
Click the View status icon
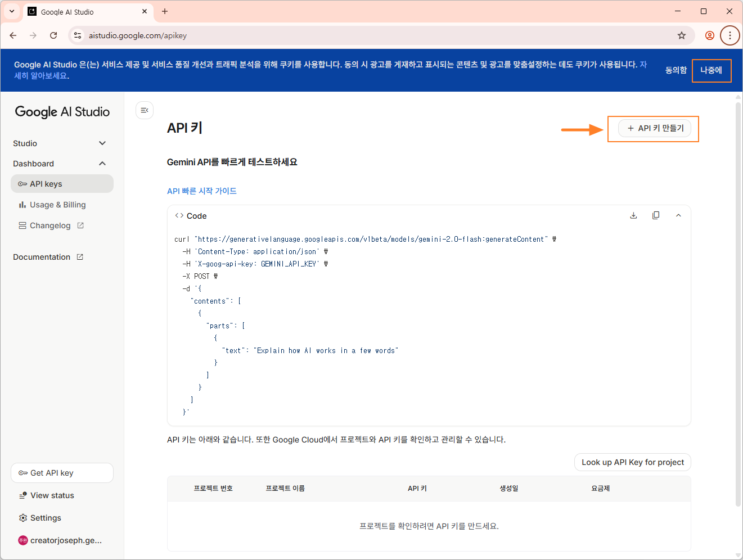pyautogui.click(x=23, y=495)
